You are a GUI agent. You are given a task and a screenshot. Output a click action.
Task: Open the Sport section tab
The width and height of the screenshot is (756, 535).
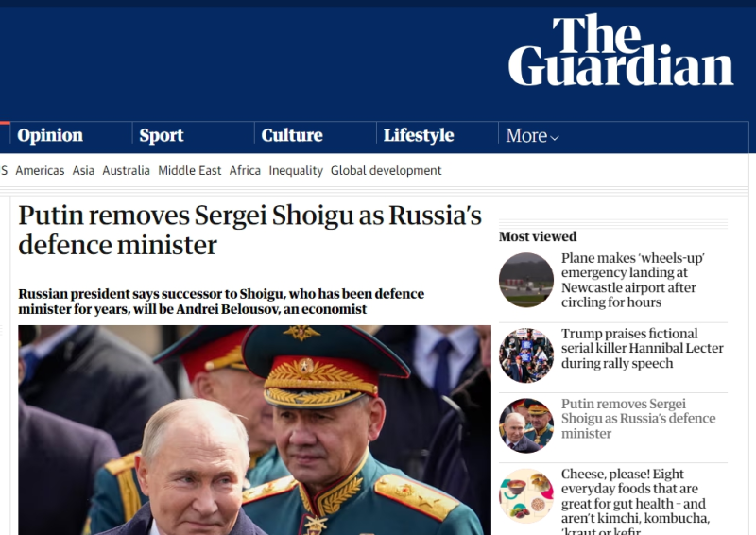pos(162,135)
